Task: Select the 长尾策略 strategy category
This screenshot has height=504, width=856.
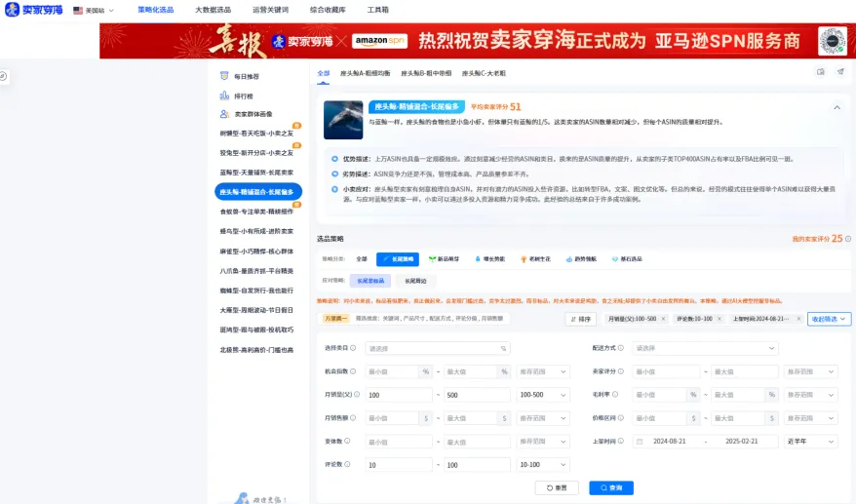Action: tap(398, 259)
